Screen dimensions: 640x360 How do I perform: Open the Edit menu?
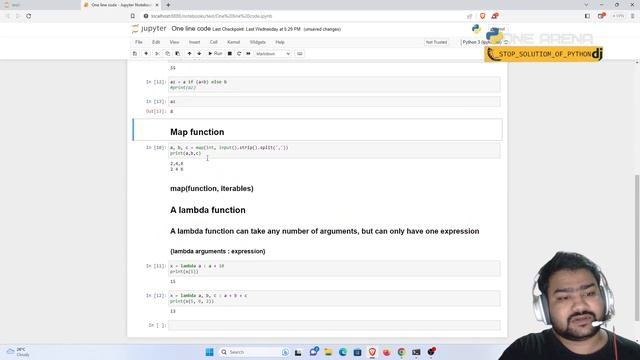coord(156,42)
